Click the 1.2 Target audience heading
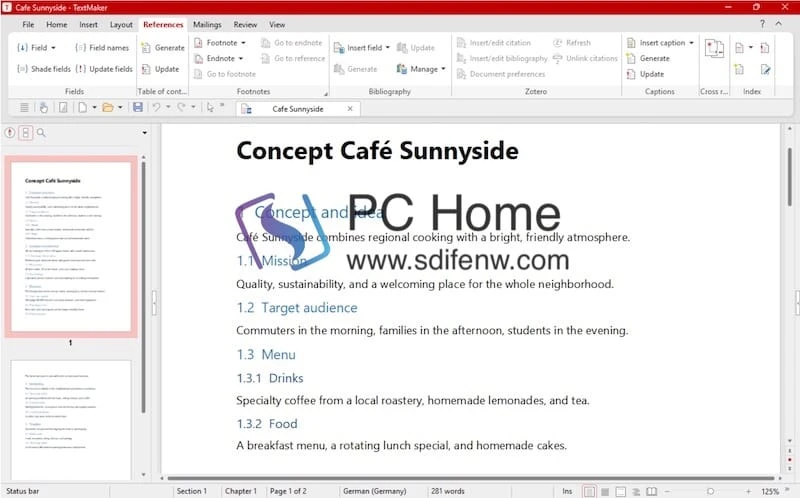 click(297, 308)
